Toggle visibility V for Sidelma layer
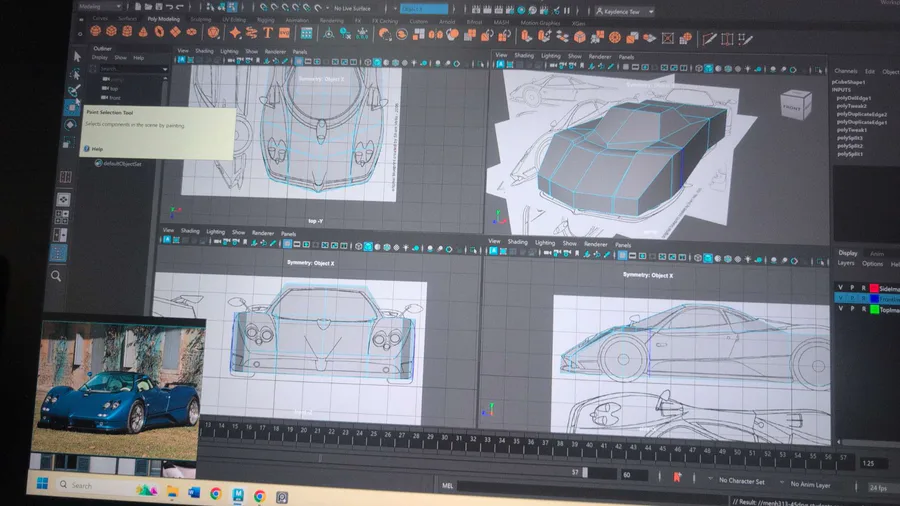 click(840, 288)
